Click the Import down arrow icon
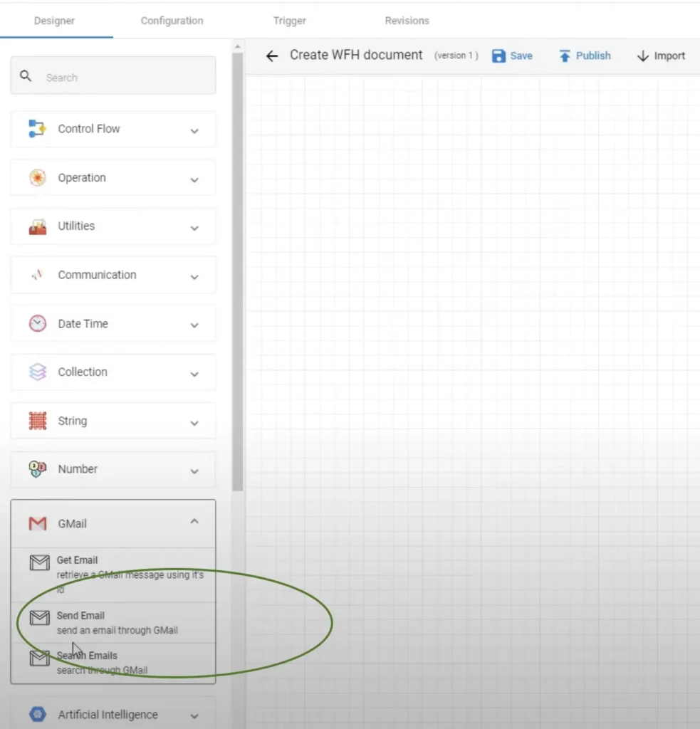The width and height of the screenshot is (700, 729). point(643,56)
